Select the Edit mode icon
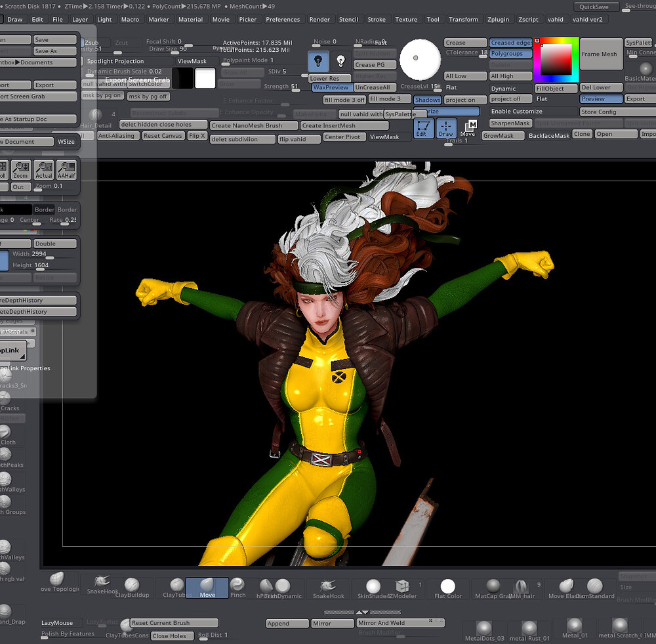This screenshot has height=644, width=656. tap(423, 128)
